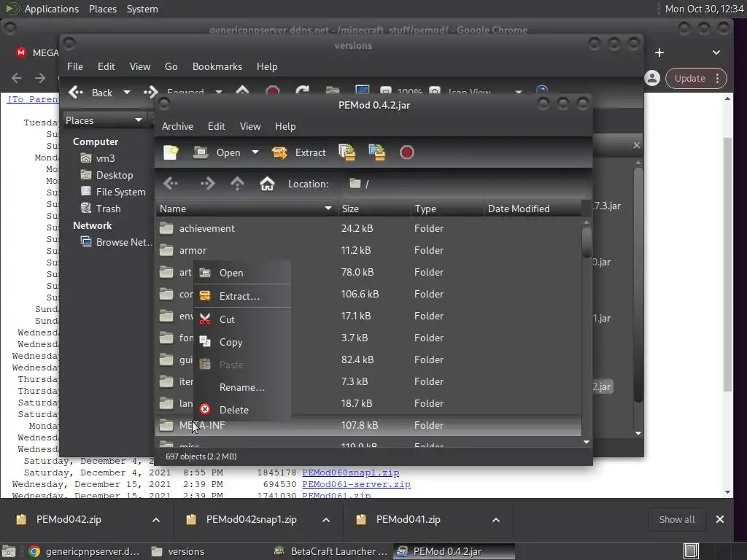Open PEMod060snap1.zip link
Viewport: 747px width, 560px height.
(x=351, y=472)
